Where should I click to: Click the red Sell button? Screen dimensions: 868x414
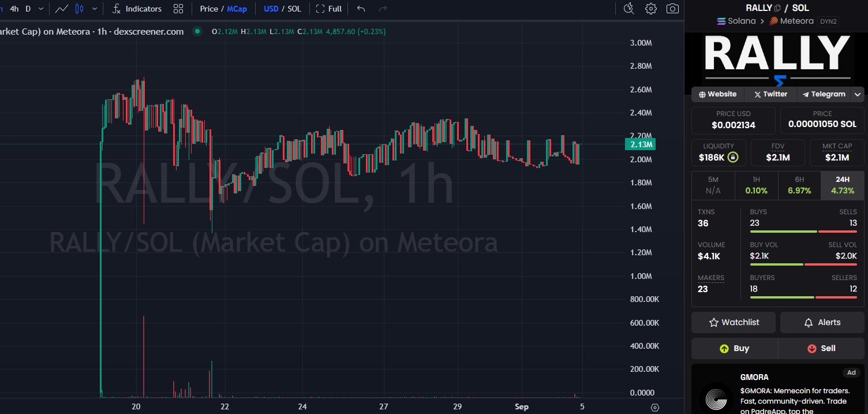coord(821,348)
